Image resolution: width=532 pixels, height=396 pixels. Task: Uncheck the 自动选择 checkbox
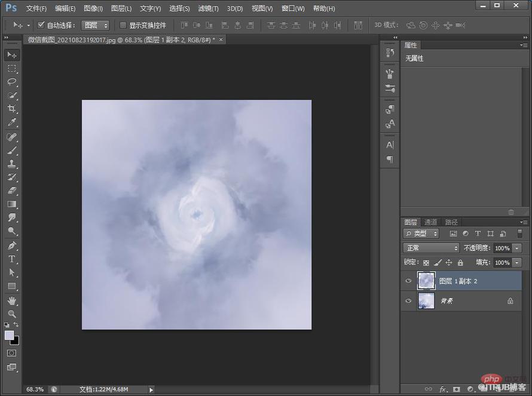(41, 24)
